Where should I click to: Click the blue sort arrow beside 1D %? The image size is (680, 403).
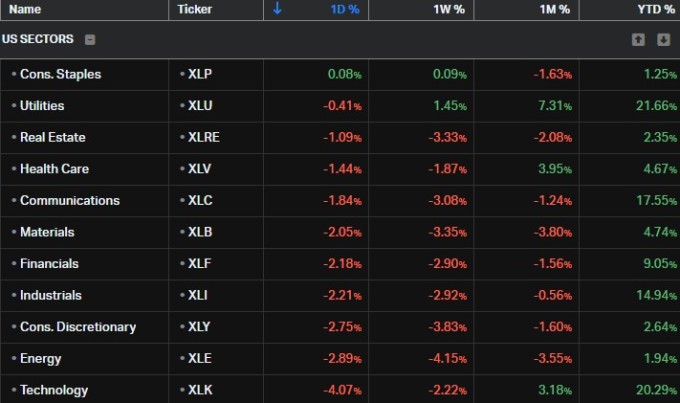(x=277, y=9)
